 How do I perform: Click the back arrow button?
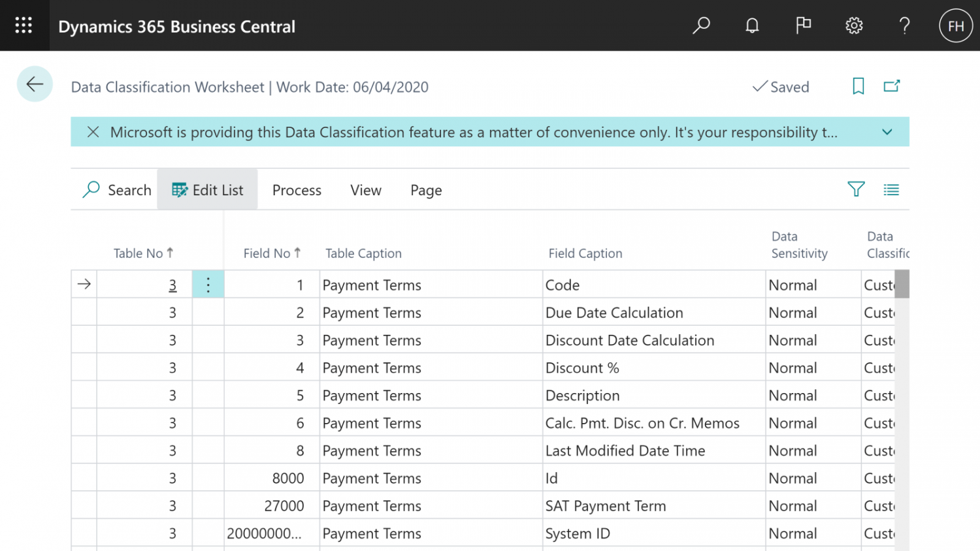click(x=34, y=84)
